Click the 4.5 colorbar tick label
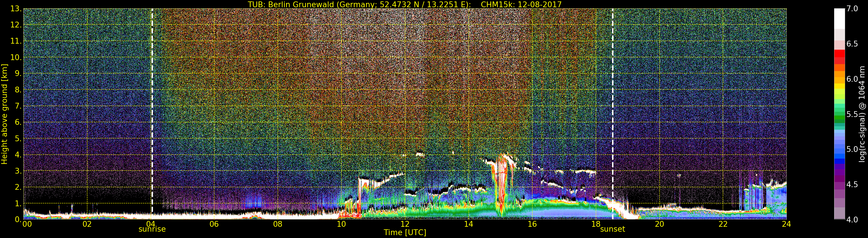This screenshot has width=868, height=238. (852, 185)
